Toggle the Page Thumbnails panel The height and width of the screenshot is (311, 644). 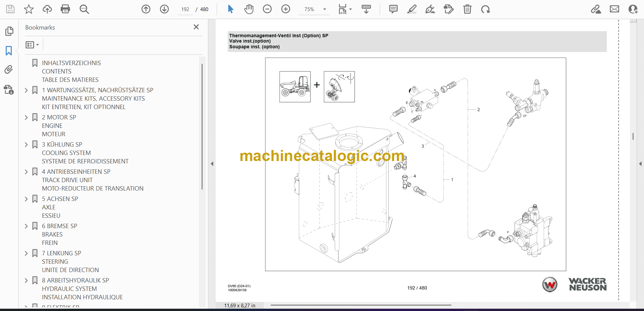[x=9, y=31]
